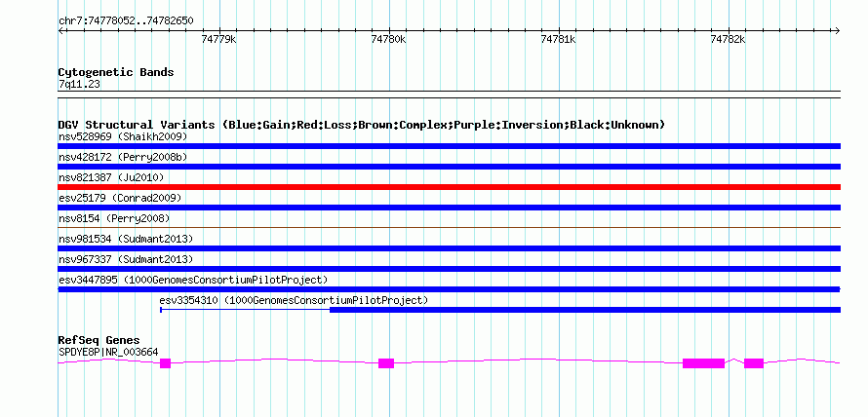Viewport: 868px width, 417px height.
Task: Click the RefSeq Genes track title
Action: (99, 340)
